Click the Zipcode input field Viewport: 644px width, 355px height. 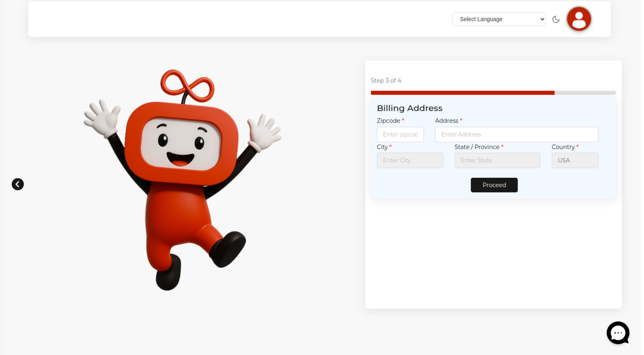click(400, 134)
